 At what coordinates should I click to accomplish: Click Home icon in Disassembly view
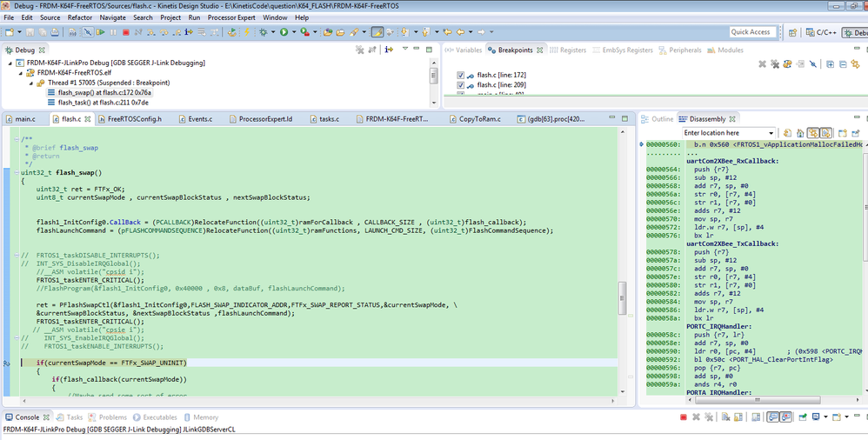coord(800,133)
